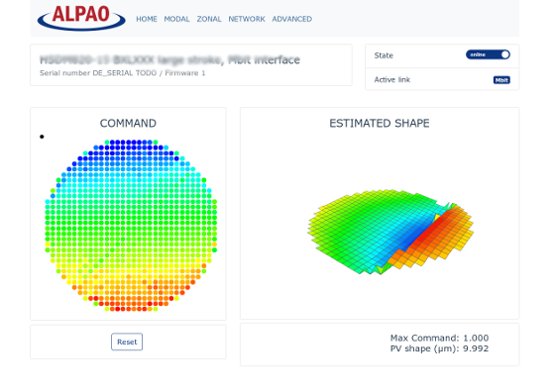Click the ESTIMATED SHAPE panel title

pyautogui.click(x=380, y=124)
